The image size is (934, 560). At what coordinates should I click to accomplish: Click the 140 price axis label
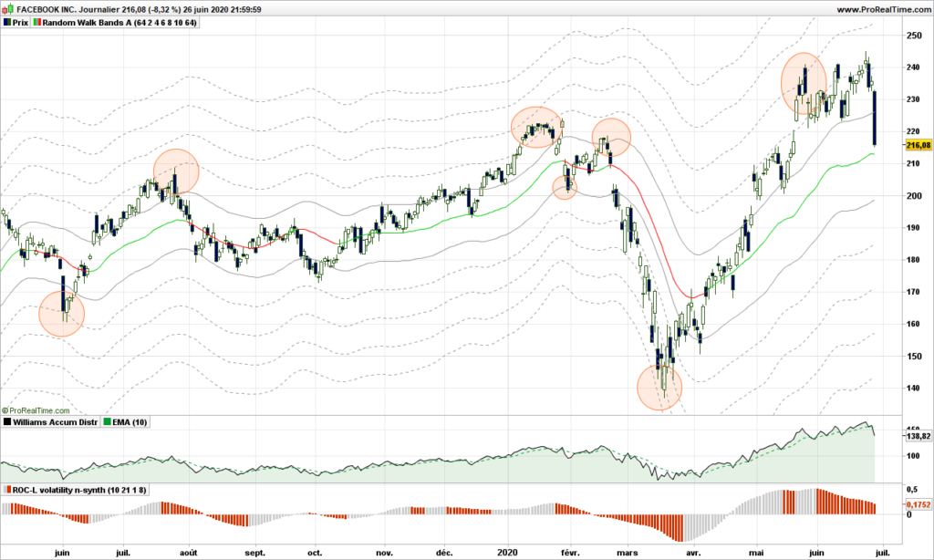click(914, 388)
